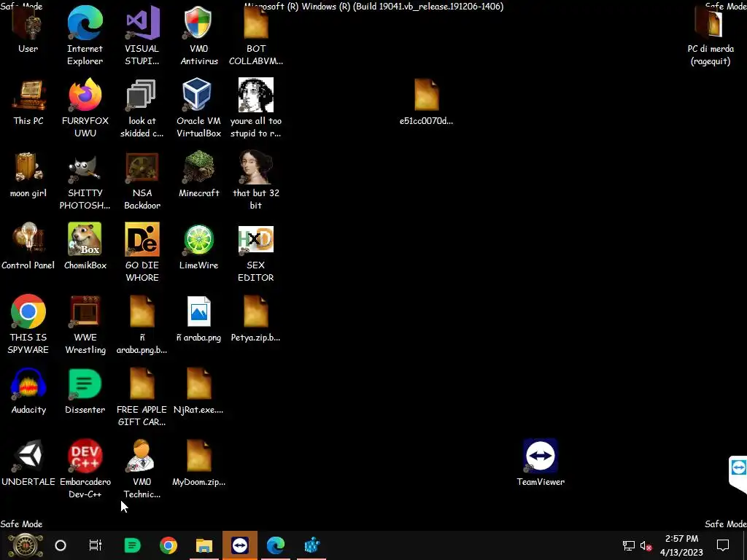Screen dimensions: 747x560
Task: Open the VM0 Antivirus shield icon
Action: point(198,23)
